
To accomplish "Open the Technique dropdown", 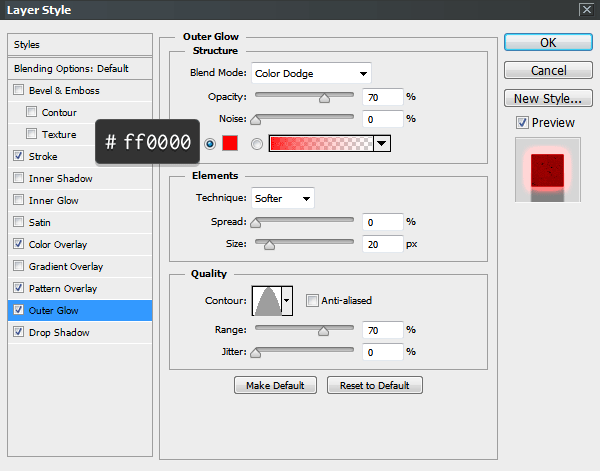I will [283, 198].
